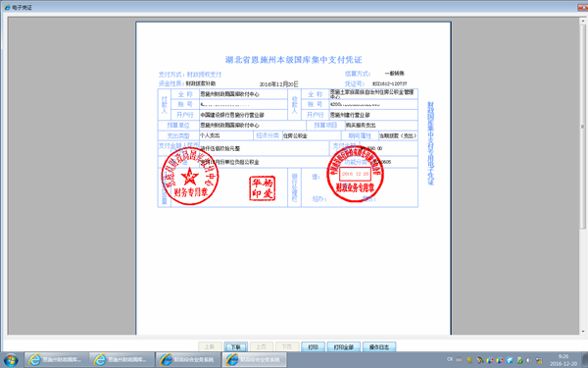The height and width of the screenshot is (368, 588).
Task: Click the 打印 print button
Action: click(x=313, y=347)
